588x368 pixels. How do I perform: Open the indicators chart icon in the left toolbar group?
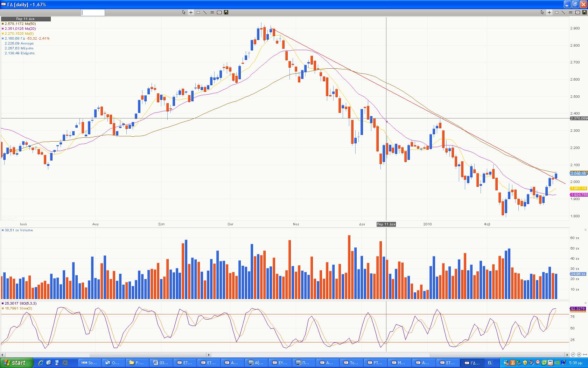pos(219,12)
